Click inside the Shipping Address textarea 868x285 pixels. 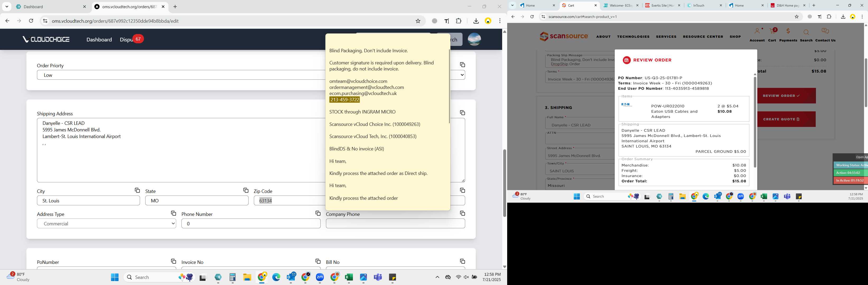[181, 150]
